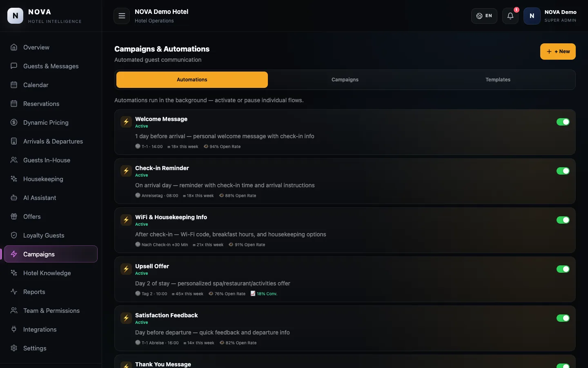Image resolution: width=588 pixels, height=368 pixels.
Task: Toggle the Welcome Message automation off
Action: tap(563, 122)
